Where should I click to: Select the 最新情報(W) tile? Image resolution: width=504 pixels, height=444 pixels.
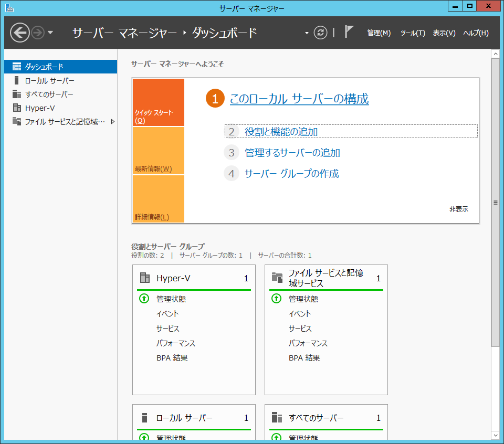click(159, 151)
